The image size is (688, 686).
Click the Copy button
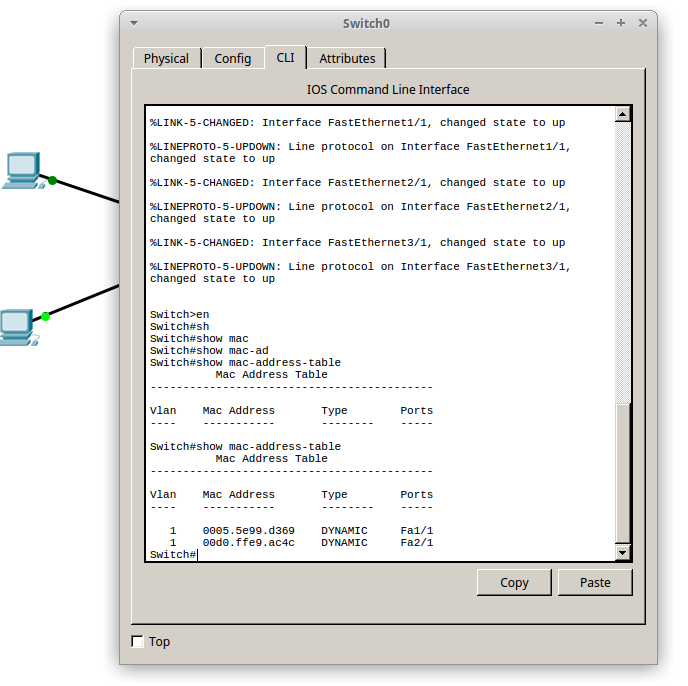pos(514,582)
